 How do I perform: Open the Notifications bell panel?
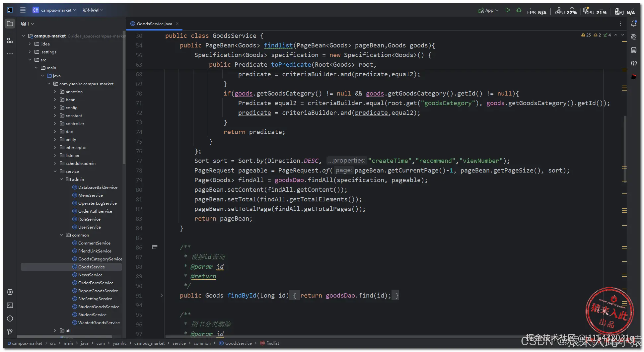634,24
